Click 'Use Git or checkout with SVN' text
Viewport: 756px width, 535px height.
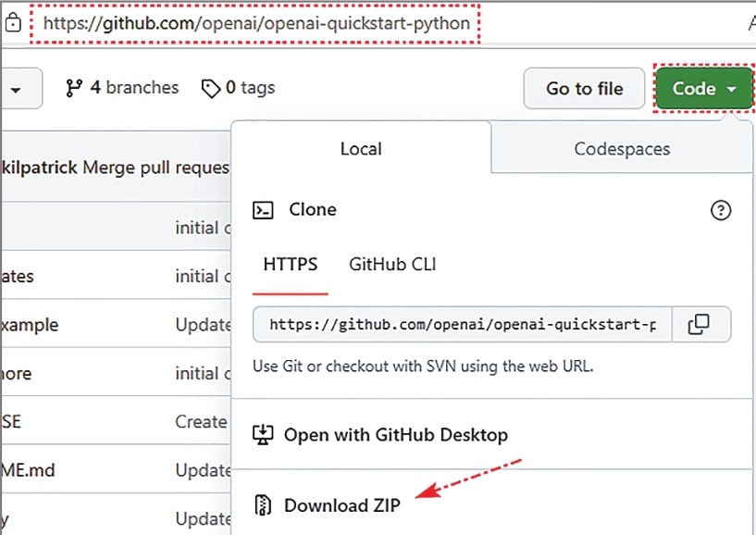pos(423,367)
